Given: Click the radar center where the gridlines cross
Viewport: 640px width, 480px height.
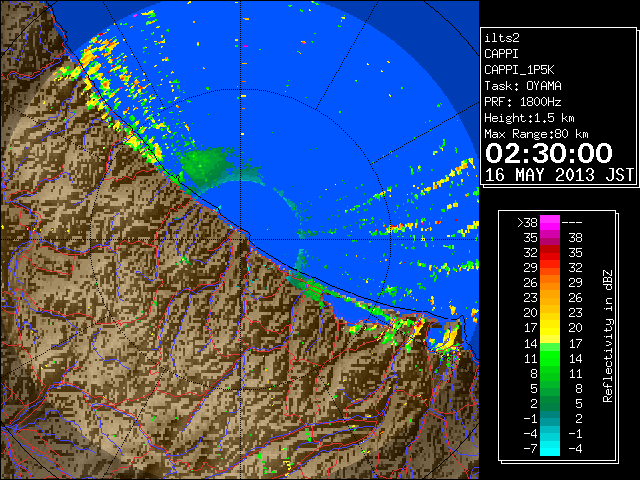Looking at the screenshot, I should point(241,240).
